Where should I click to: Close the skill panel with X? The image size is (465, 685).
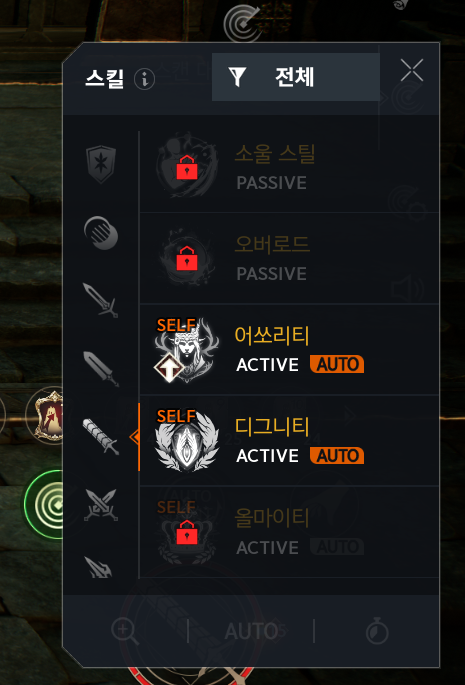point(412,70)
